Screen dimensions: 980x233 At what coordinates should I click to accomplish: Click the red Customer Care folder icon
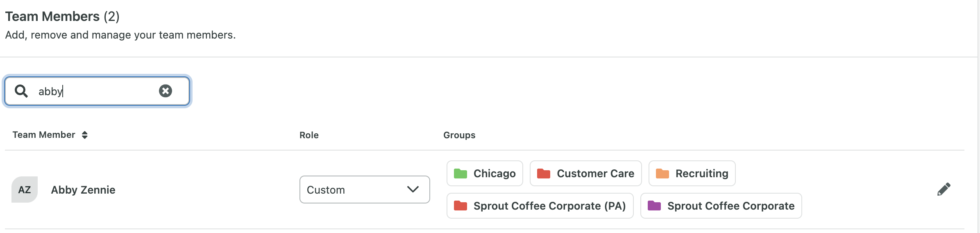[544, 174]
